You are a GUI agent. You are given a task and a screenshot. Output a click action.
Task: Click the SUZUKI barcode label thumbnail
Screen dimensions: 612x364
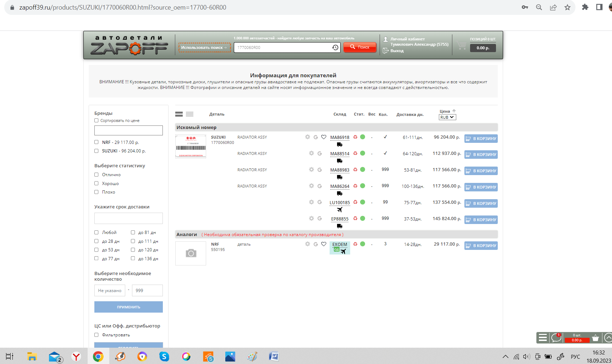coord(191,146)
